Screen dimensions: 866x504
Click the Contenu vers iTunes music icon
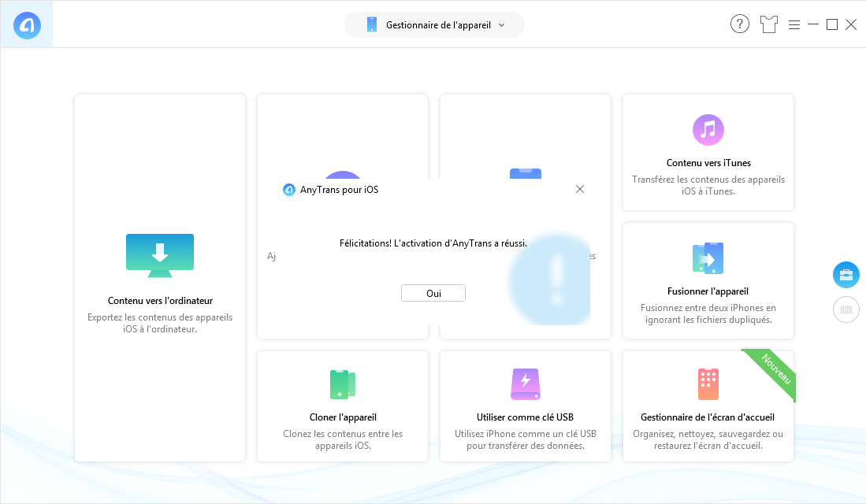pos(708,130)
